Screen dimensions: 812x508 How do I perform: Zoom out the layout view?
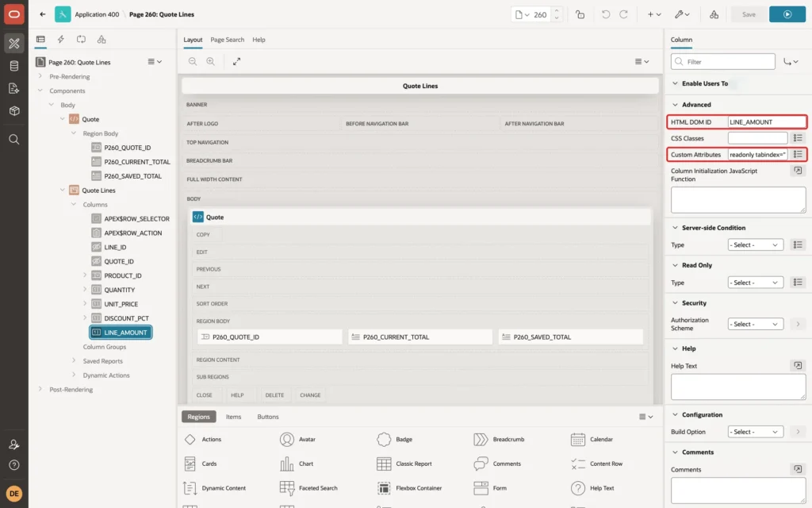coord(193,61)
